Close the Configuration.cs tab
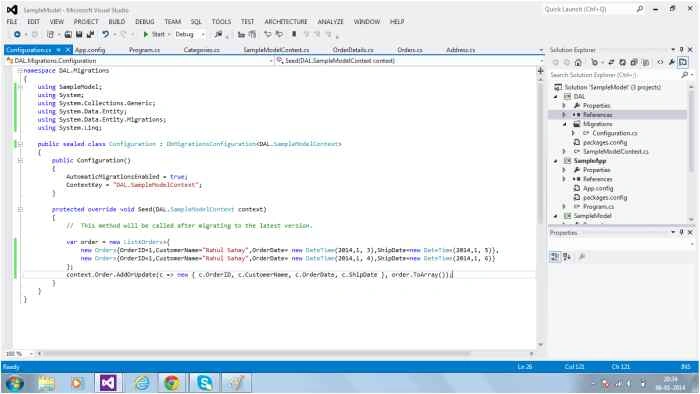The height and width of the screenshot is (394, 700). coord(68,50)
